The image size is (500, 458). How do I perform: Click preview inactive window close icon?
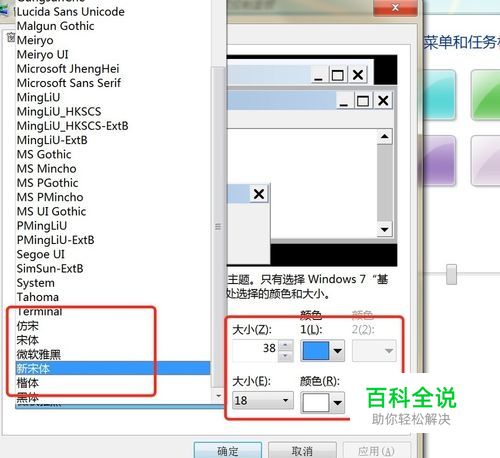(358, 75)
